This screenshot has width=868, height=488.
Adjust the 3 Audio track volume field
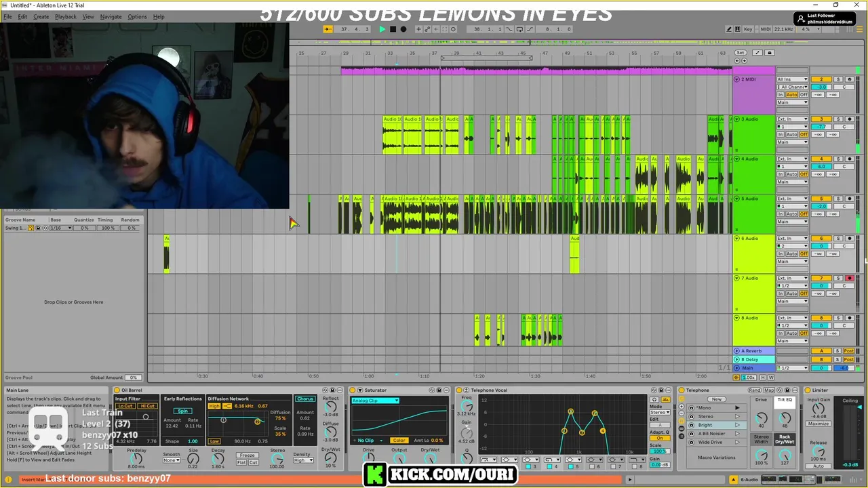click(x=821, y=127)
